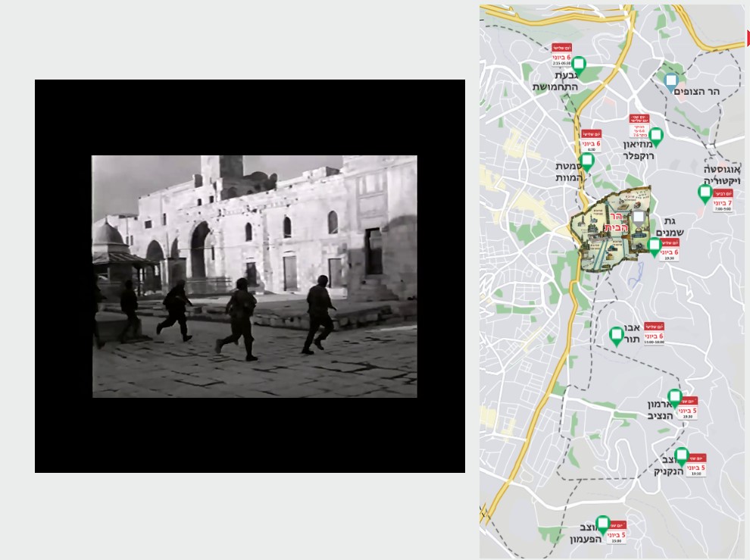Click the 5 ביוני date tag by מוצב הפעמון
The height and width of the screenshot is (560, 750).
(617, 533)
